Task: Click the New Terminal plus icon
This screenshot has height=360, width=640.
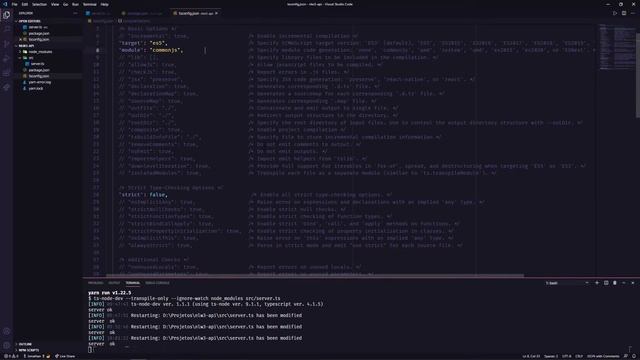Action: [597, 283]
